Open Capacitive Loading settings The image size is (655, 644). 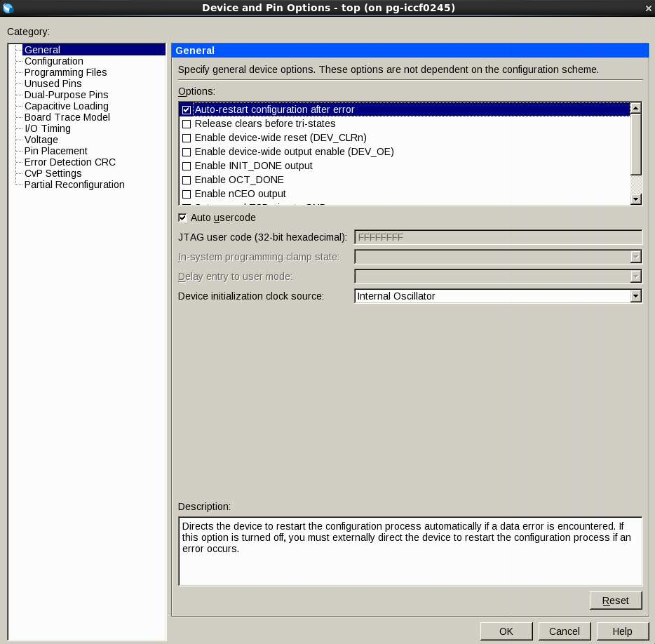point(67,106)
